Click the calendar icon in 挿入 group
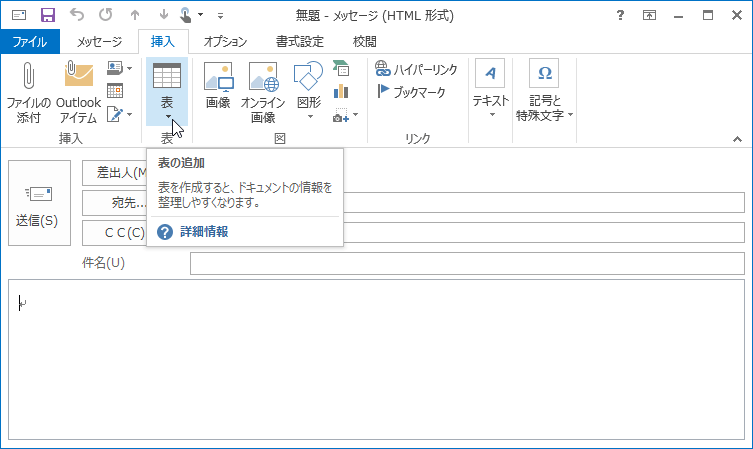 [115, 91]
